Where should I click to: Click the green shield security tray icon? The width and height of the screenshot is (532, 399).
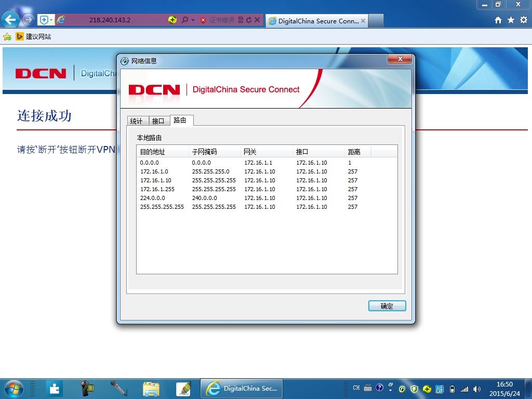(x=414, y=389)
